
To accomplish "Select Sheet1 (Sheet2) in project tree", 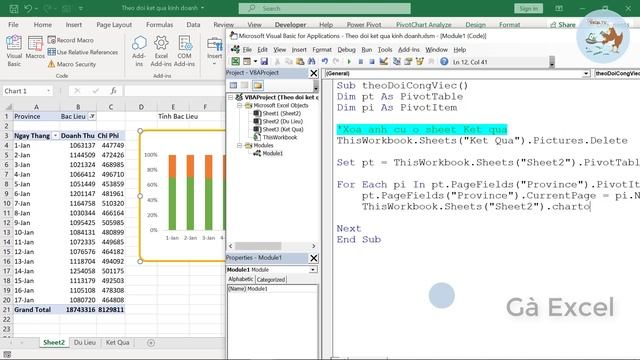I will (277, 113).
